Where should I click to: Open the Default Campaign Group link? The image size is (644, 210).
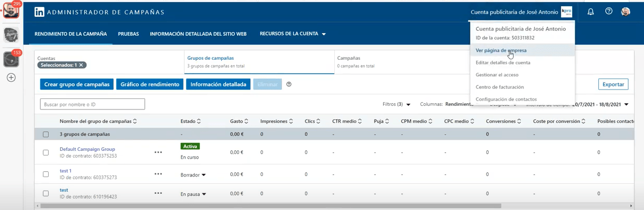[x=87, y=149]
